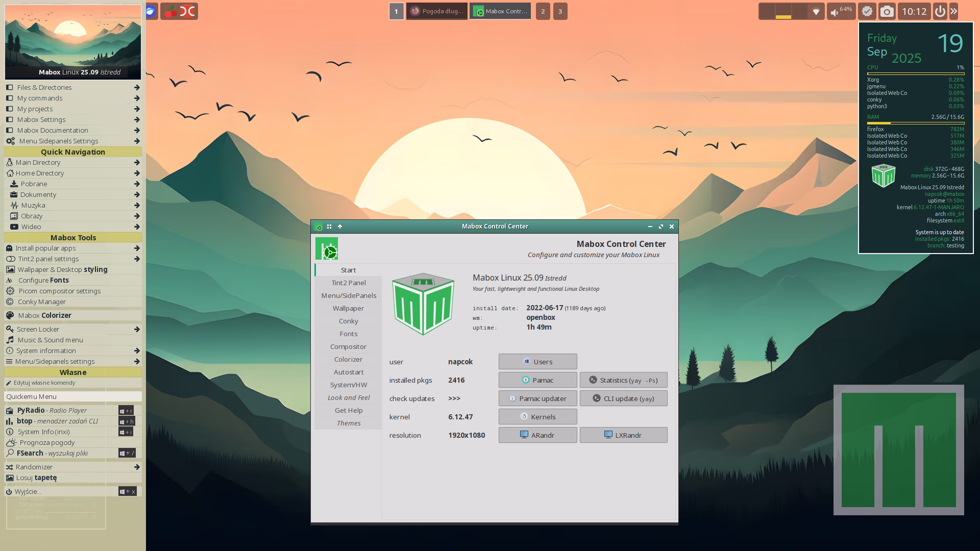Expand the Randomizer submenu arrow
The height and width of the screenshot is (551, 980).
137,467
